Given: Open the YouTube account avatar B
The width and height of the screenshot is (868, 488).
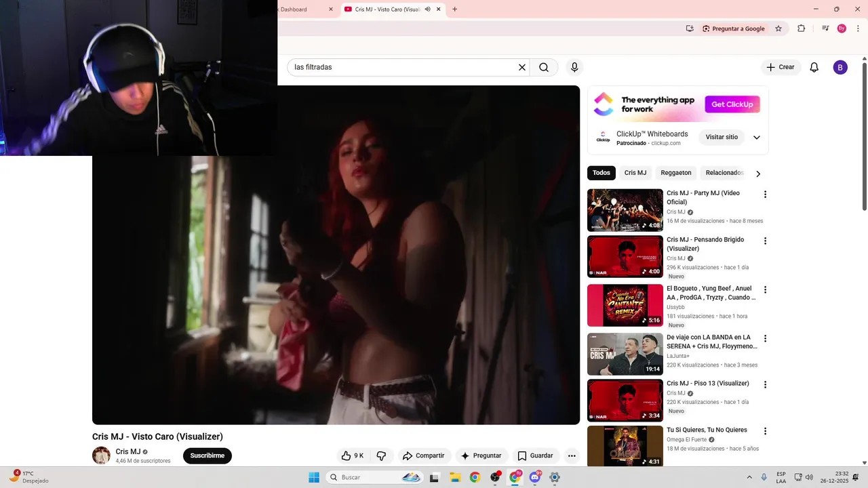Looking at the screenshot, I should [x=840, y=67].
